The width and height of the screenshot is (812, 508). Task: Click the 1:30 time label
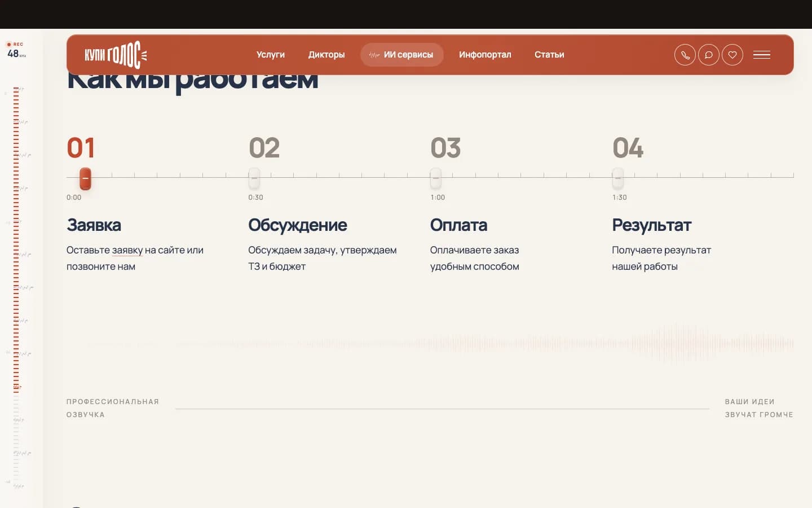tap(619, 198)
